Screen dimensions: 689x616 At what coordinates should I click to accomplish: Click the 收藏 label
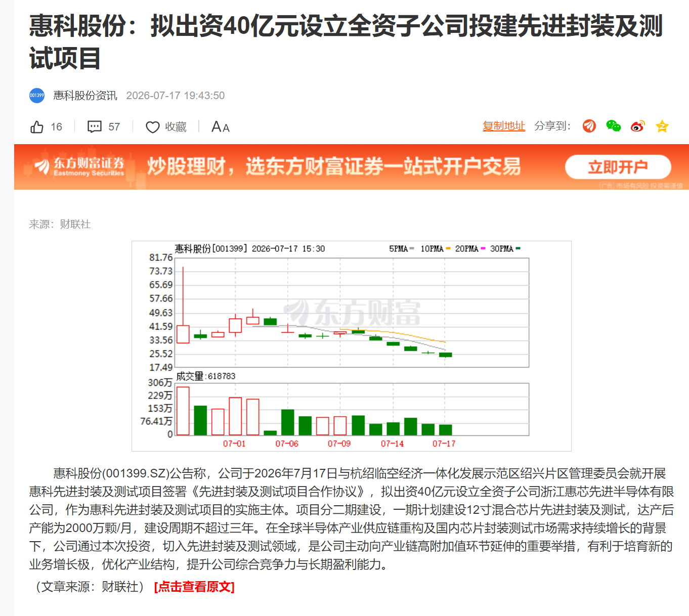click(176, 127)
